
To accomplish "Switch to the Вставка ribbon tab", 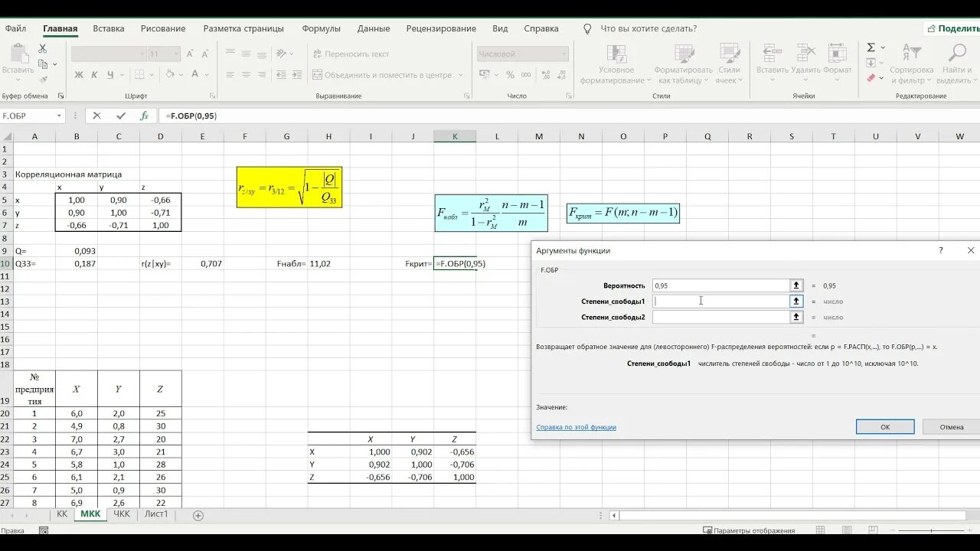I will pos(109,28).
